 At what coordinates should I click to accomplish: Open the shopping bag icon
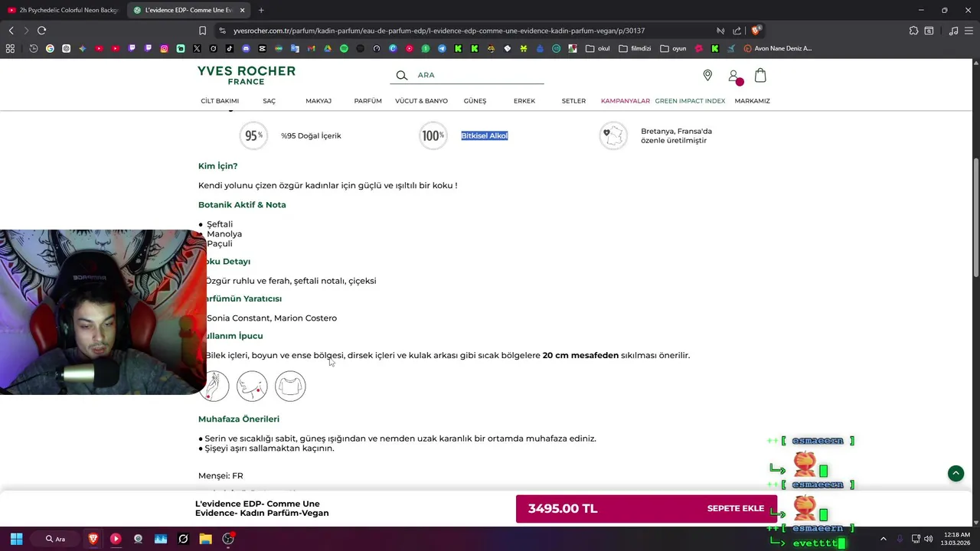[760, 75]
